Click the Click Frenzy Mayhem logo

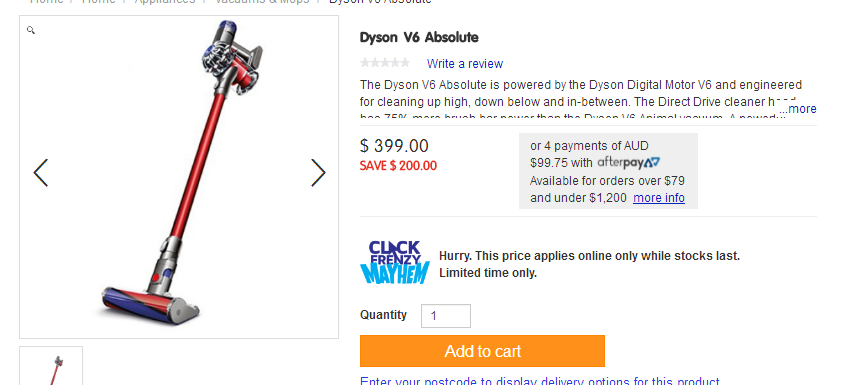pos(395,262)
